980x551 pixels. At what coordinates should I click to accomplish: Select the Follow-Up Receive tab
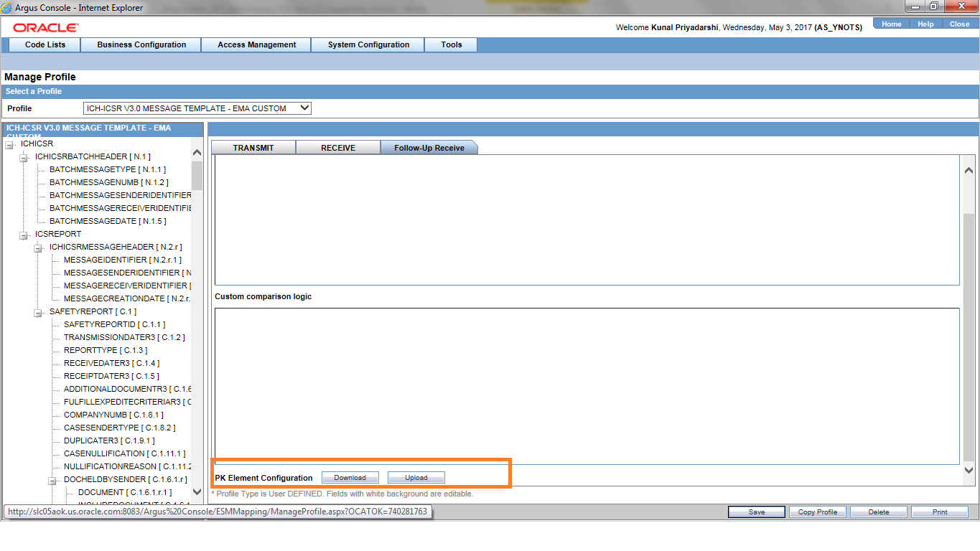tap(429, 148)
